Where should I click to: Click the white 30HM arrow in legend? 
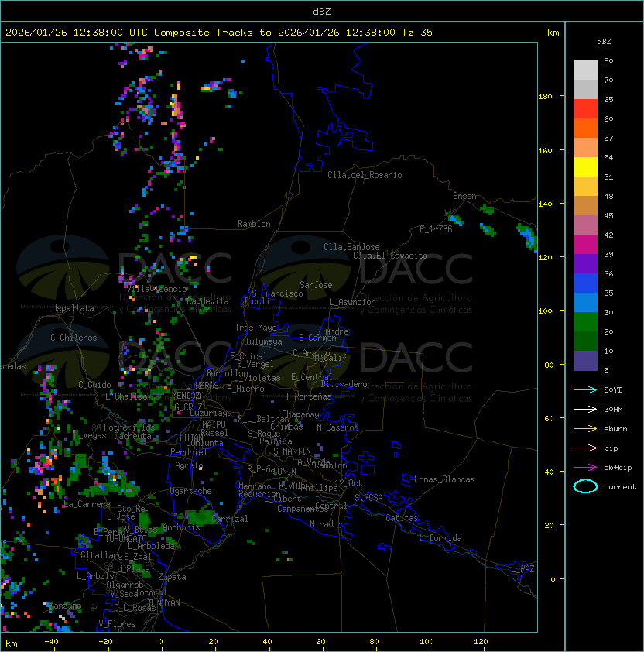click(x=585, y=409)
